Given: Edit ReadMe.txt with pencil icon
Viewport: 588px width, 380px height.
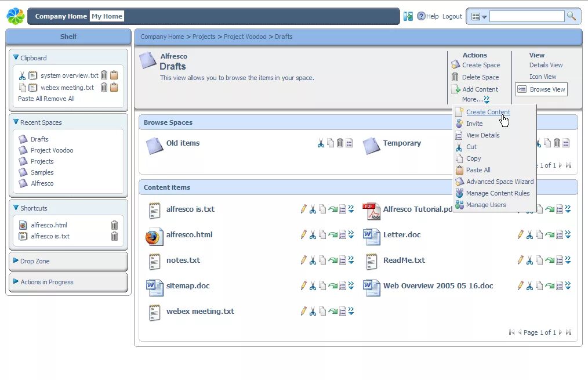Looking at the screenshot, I should pos(520,260).
